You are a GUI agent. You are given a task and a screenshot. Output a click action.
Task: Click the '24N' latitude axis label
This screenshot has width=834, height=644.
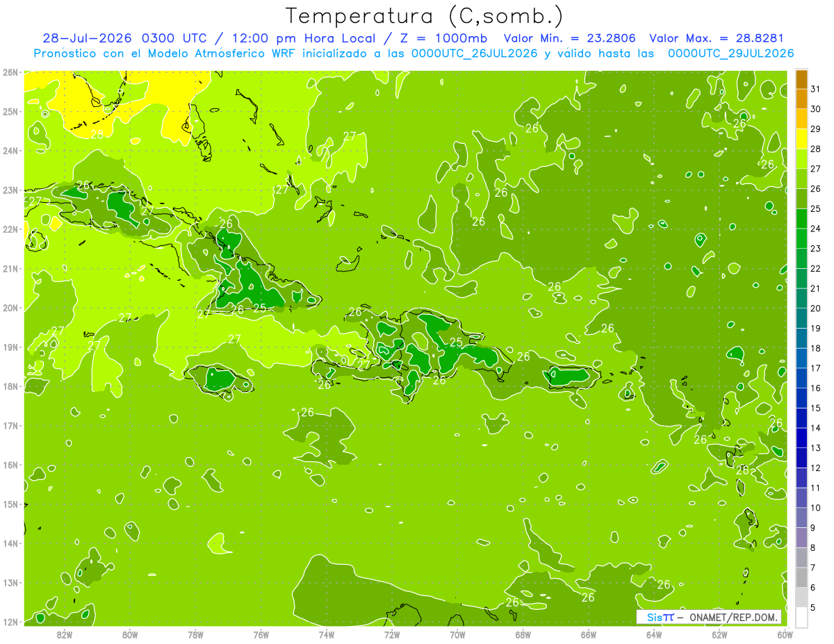click(10, 150)
